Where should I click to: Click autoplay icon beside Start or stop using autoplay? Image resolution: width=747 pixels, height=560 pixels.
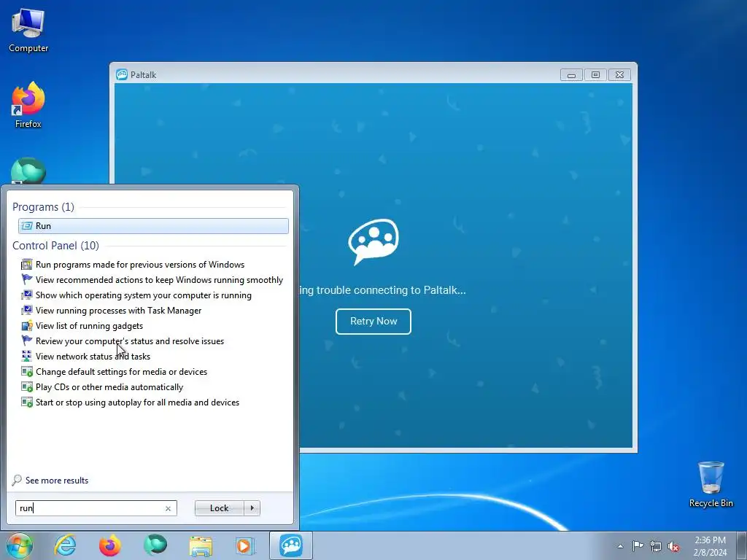[27, 402]
